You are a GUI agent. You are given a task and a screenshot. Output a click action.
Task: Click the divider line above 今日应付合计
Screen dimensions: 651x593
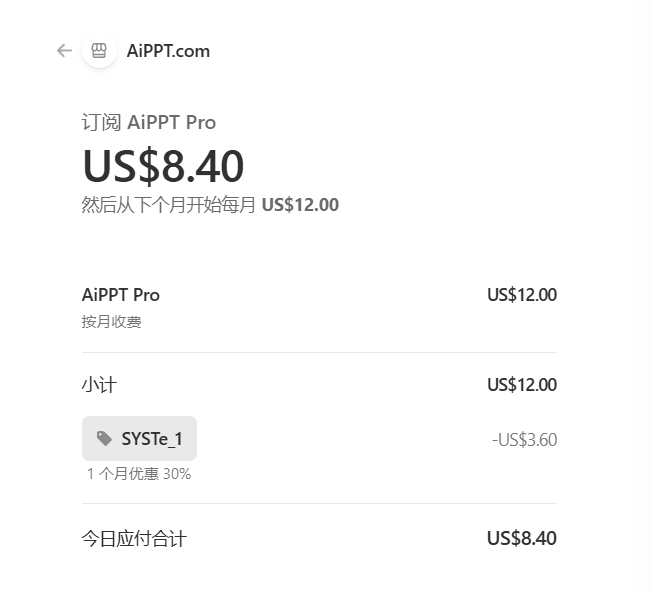319,503
